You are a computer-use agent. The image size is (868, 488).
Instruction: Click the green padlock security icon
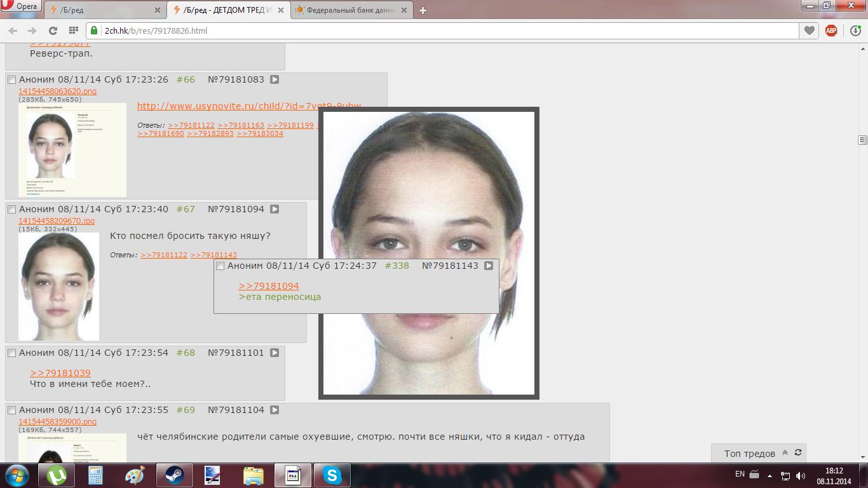click(x=94, y=30)
